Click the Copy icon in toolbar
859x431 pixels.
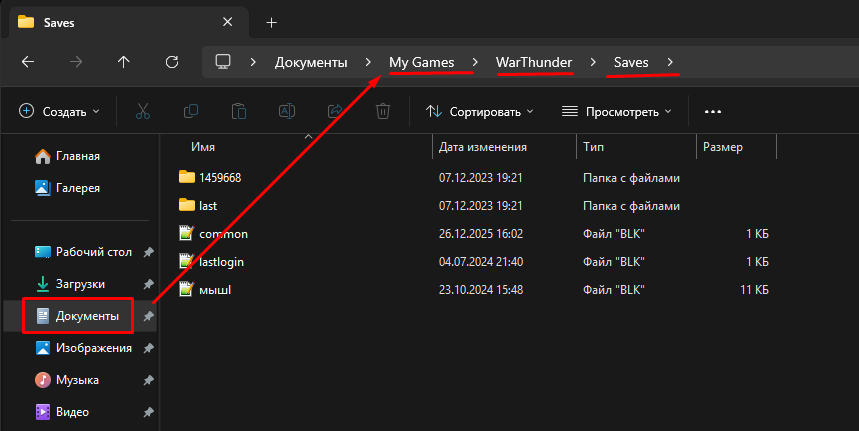click(191, 111)
